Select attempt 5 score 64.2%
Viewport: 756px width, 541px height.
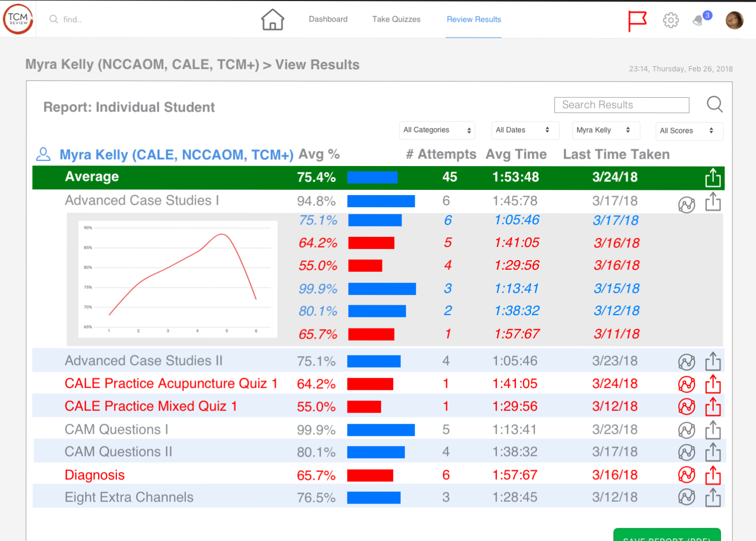click(318, 243)
